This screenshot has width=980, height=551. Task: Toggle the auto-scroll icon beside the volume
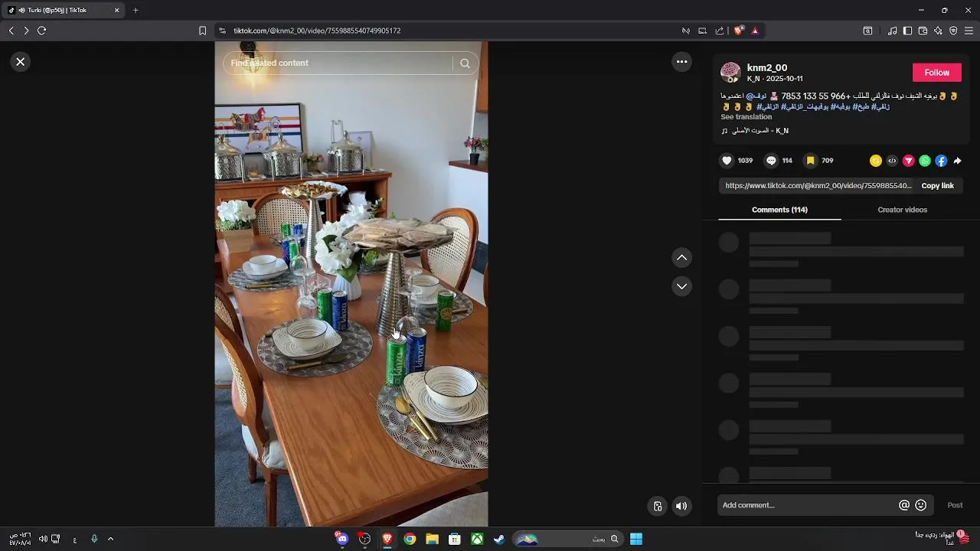click(658, 506)
